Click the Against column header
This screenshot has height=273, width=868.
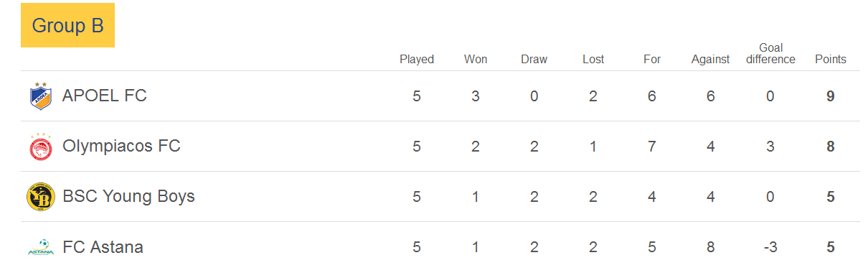pos(710,59)
